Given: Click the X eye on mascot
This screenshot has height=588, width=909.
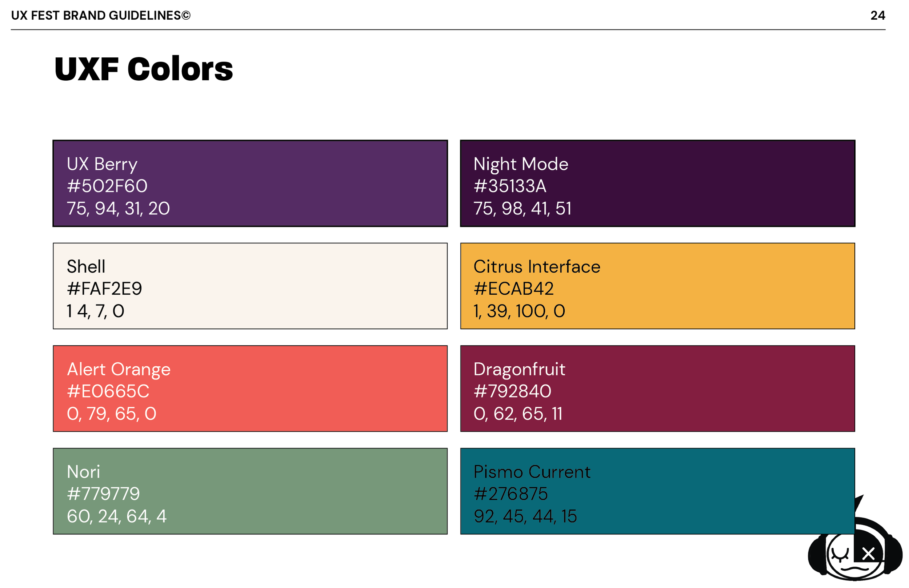Looking at the screenshot, I should (x=869, y=554).
